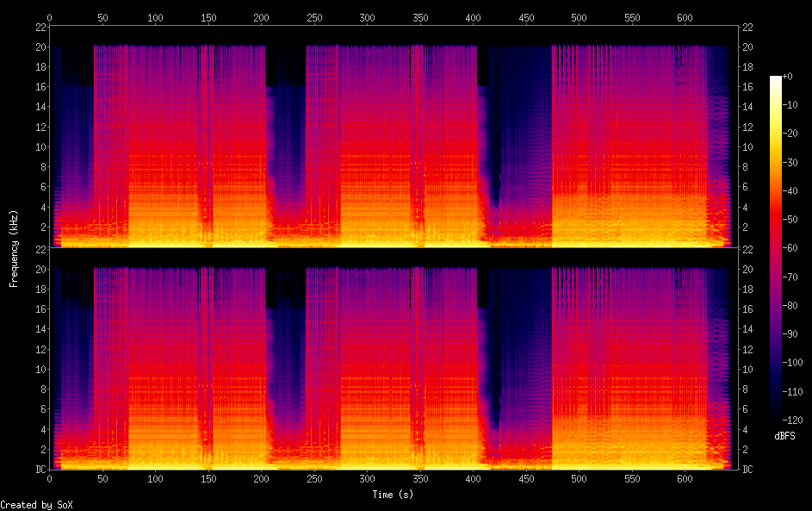Click the '6' kHz tick right of the lower channel

click(745, 409)
